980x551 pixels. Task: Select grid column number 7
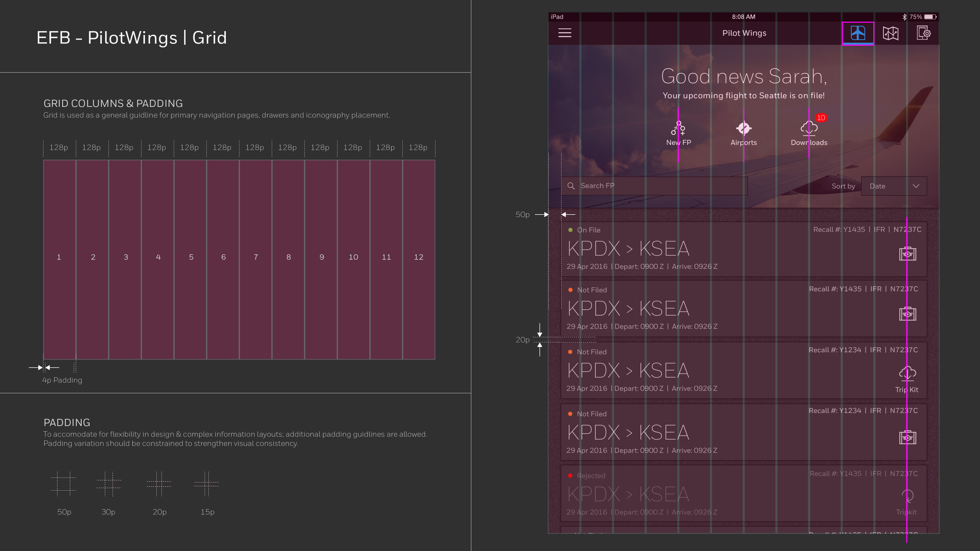click(256, 257)
